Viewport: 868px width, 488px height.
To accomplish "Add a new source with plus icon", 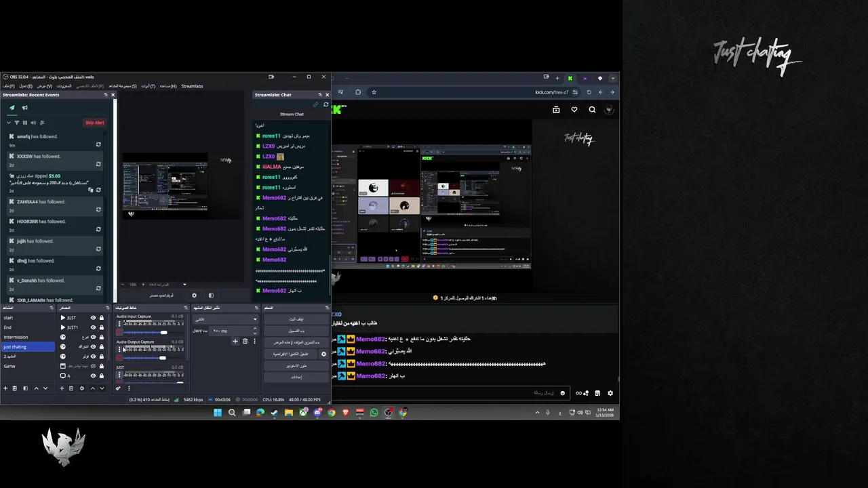I will [x=62, y=388].
